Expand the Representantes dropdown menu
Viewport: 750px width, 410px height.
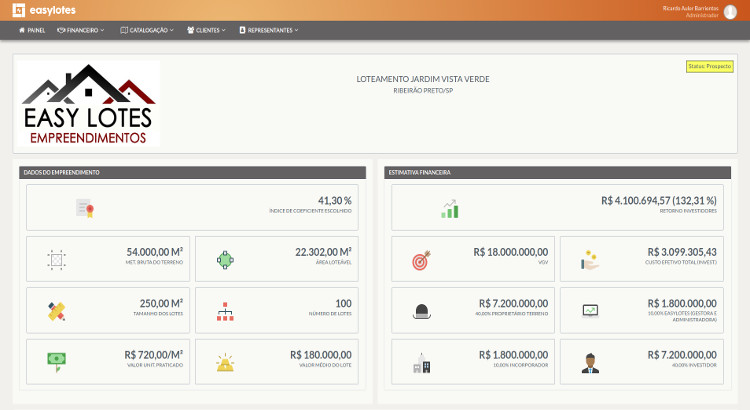coord(269,30)
